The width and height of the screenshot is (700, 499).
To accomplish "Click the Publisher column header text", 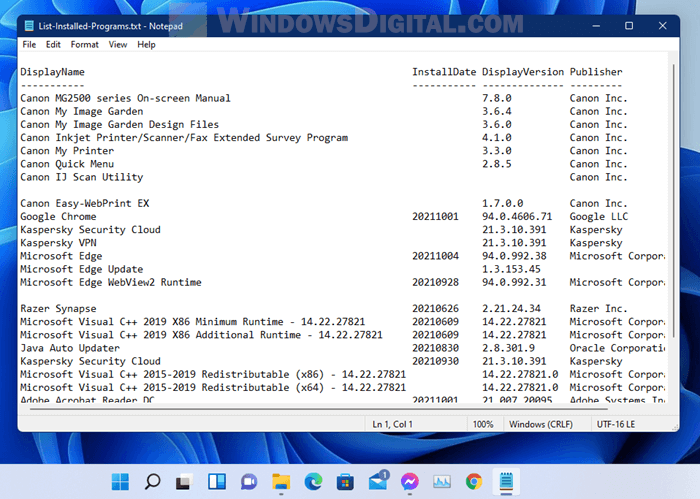I will 596,72.
